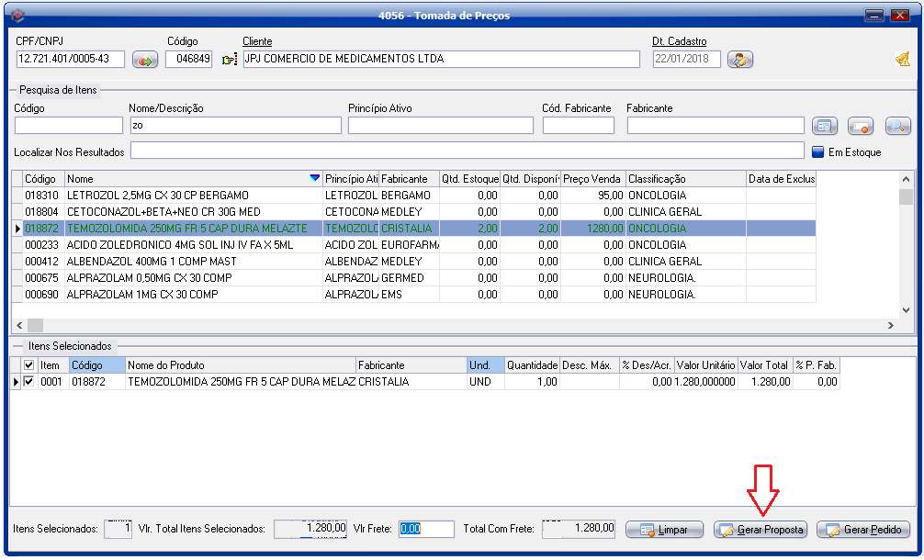Click the hand pointer icon beside Cliente

pyautogui.click(x=230, y=60)
